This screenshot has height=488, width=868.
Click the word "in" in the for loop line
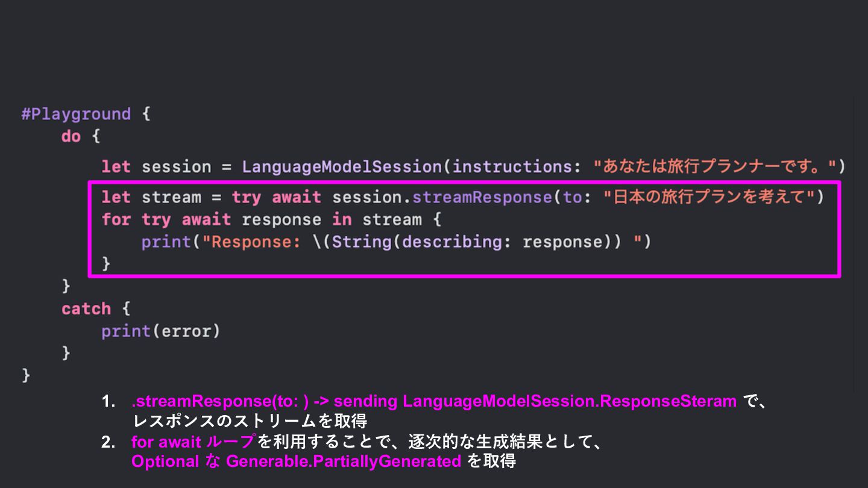click(x=342, y=219)
